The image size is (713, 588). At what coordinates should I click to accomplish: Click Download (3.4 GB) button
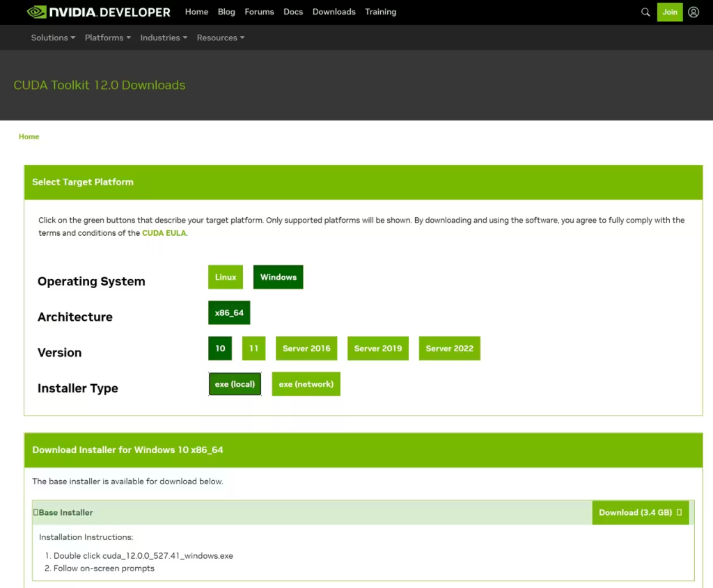point(641,513)
